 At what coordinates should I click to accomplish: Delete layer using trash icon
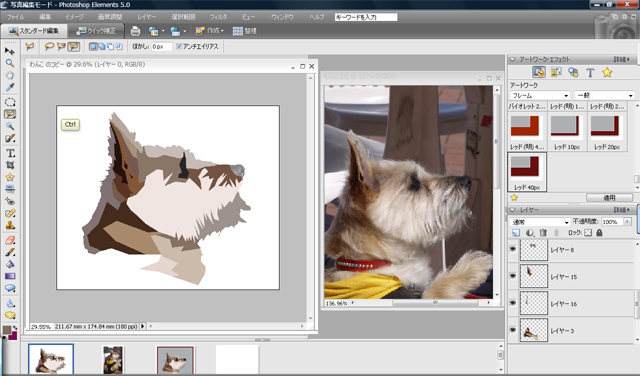[x=543, y=233]
